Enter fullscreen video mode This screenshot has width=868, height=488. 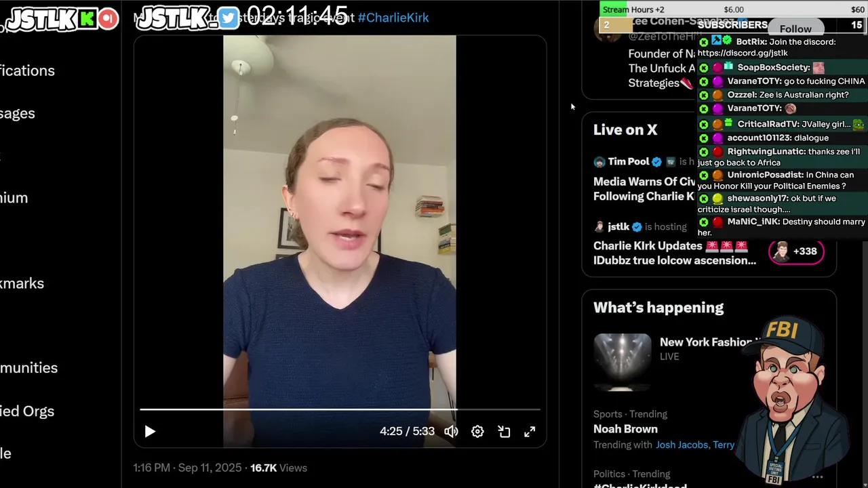530,432
